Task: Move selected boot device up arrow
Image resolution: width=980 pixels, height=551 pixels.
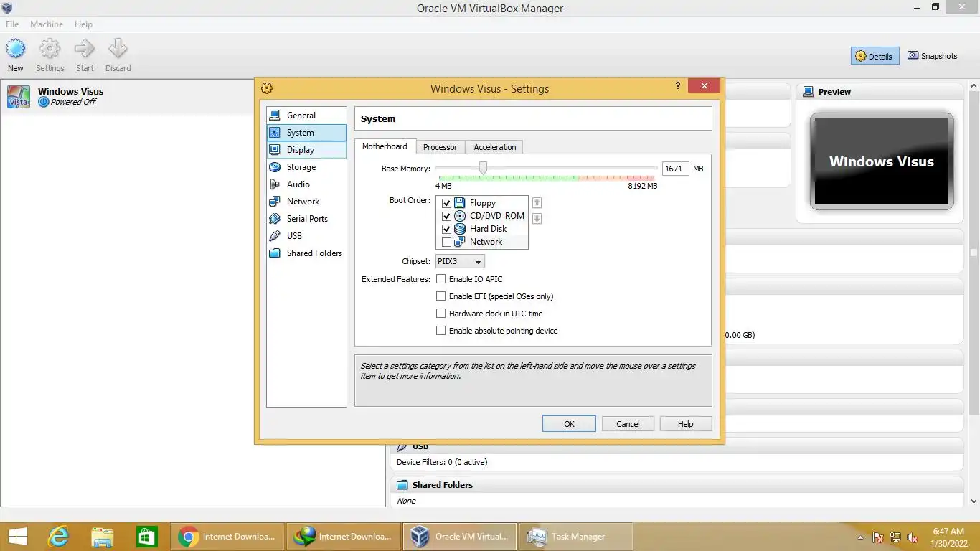Action: [x=537, y=203]
